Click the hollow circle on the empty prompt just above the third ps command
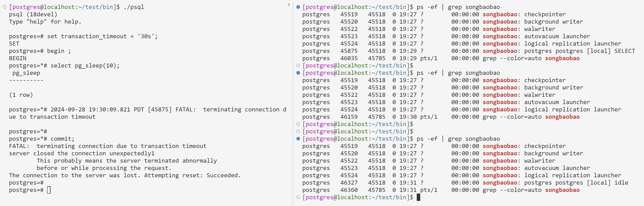The image size is (644, 206). [x=298, y=131]
